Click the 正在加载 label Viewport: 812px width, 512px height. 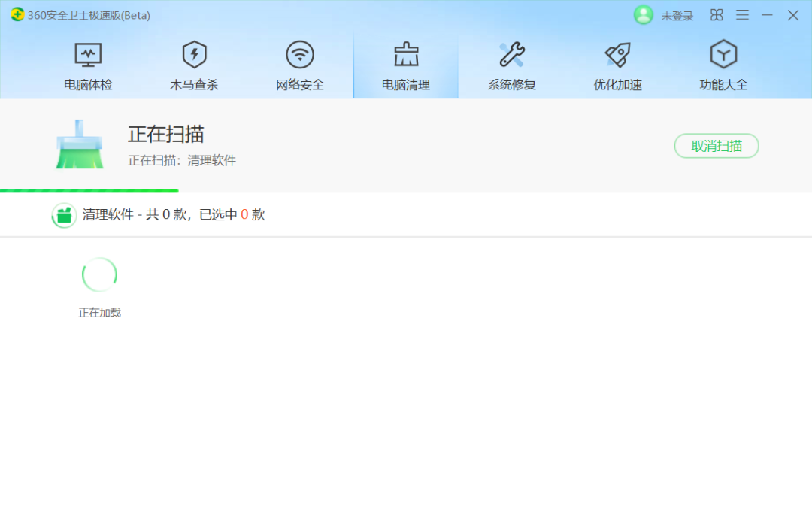click(x=99, y=313)
